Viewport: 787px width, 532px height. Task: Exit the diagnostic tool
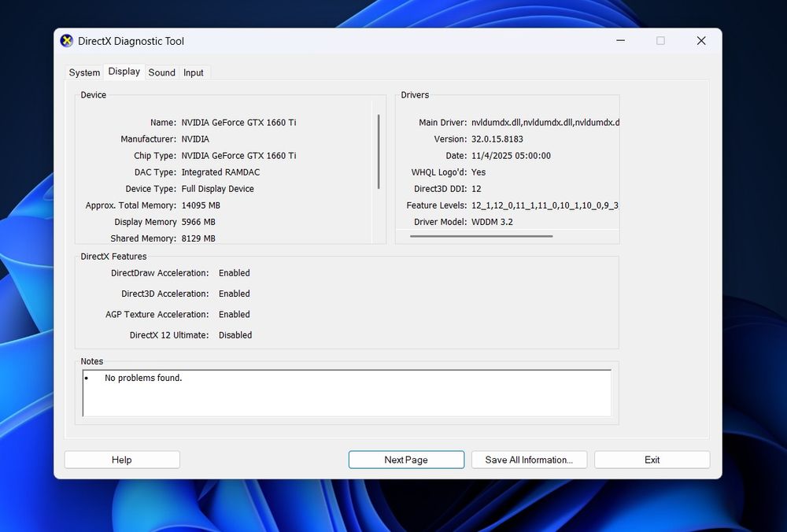point(652,460)
